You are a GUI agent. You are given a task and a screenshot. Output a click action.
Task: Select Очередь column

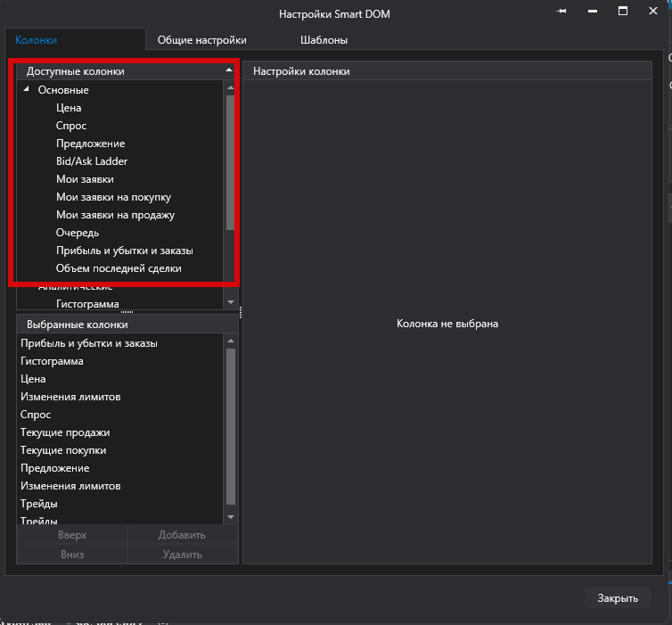78,233
